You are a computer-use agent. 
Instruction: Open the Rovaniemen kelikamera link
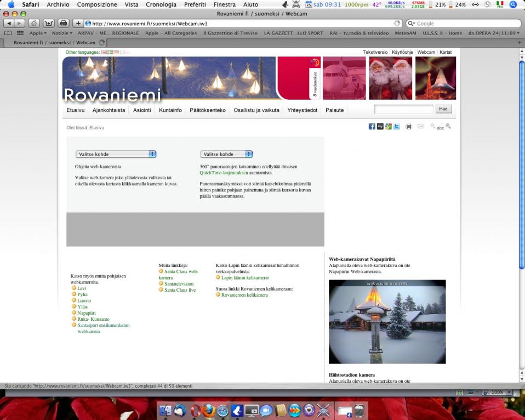tap(244, 295)
